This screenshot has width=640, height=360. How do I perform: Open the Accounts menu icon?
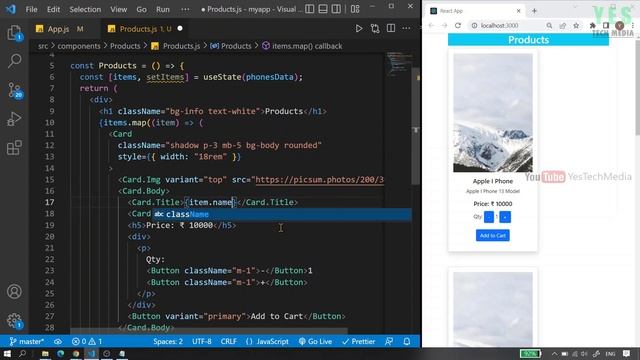pyautogui.click(x=14, y=291)
